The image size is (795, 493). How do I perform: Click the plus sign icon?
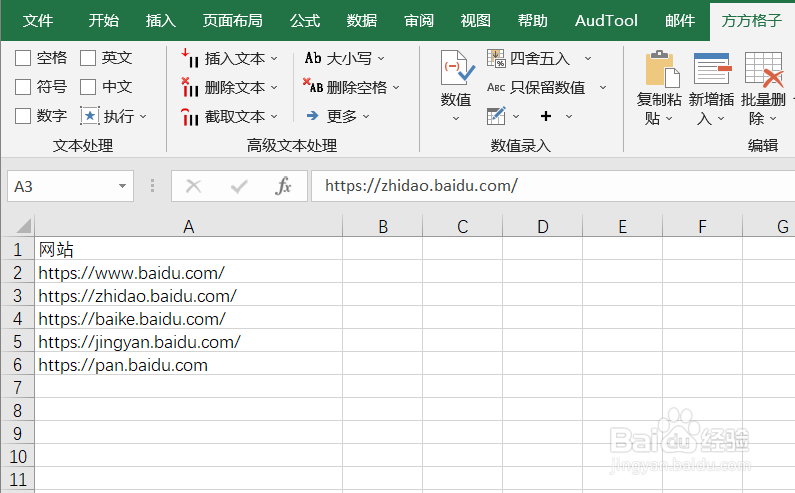click(546, 116)
